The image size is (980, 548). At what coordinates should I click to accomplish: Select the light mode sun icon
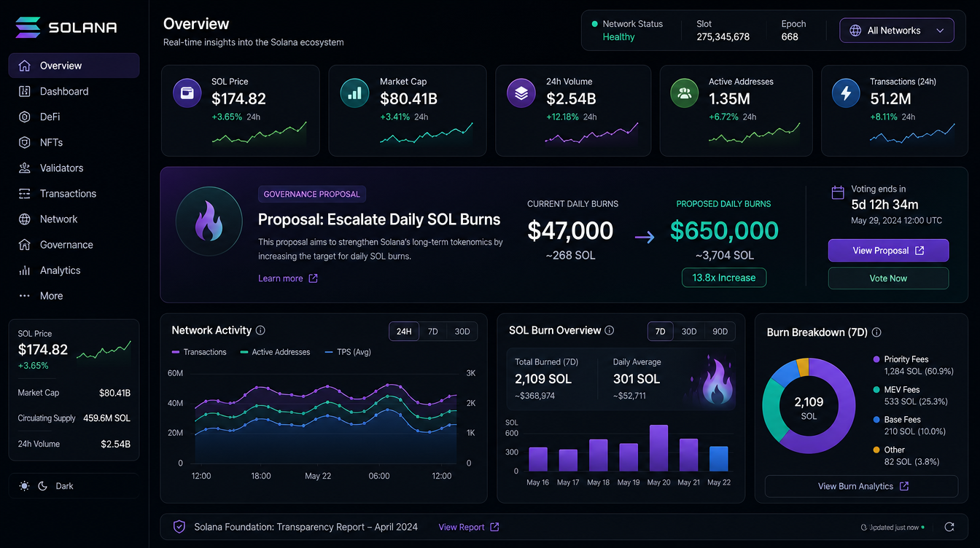(25, 486)
